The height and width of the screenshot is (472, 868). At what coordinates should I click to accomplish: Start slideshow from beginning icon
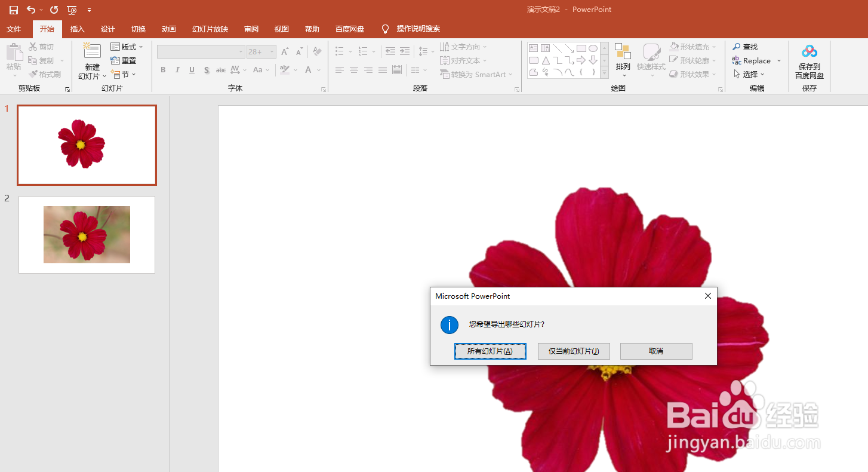pyautogui.click(x=72, y=10)
